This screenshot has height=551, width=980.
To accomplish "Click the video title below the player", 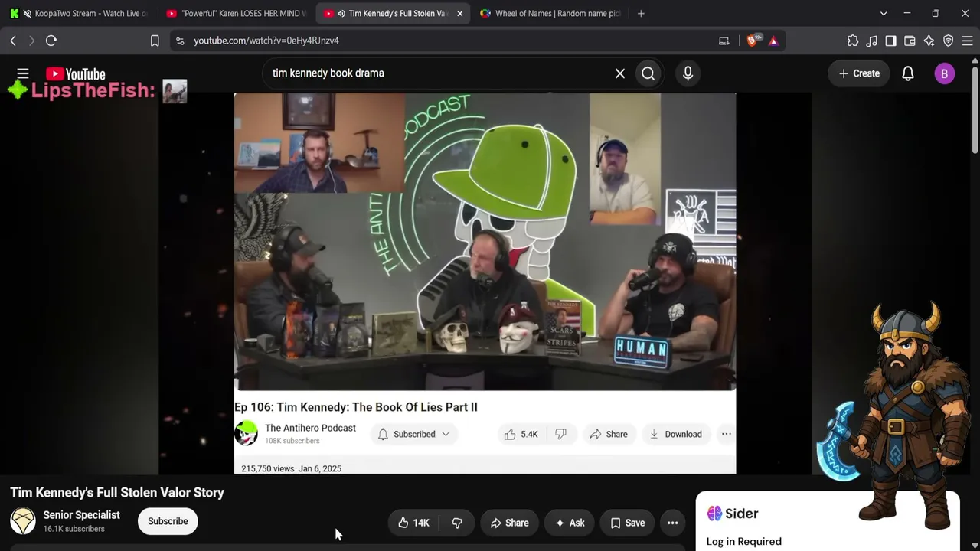I will [x=117, y=493].
